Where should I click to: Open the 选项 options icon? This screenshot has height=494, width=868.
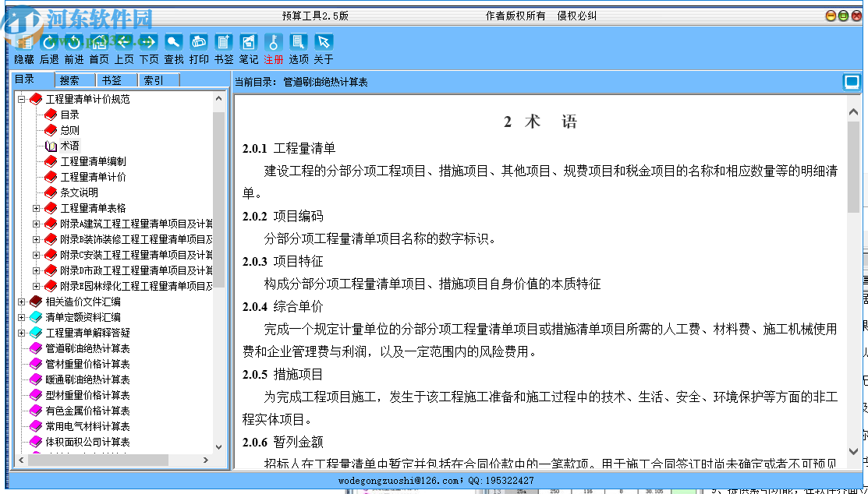pyautogui.click(x=299, y=41)
